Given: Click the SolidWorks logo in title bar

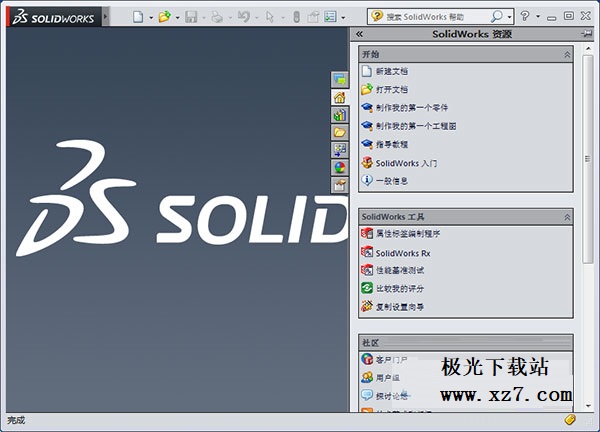Looking at the screenshot, I should tap(54, 17).
